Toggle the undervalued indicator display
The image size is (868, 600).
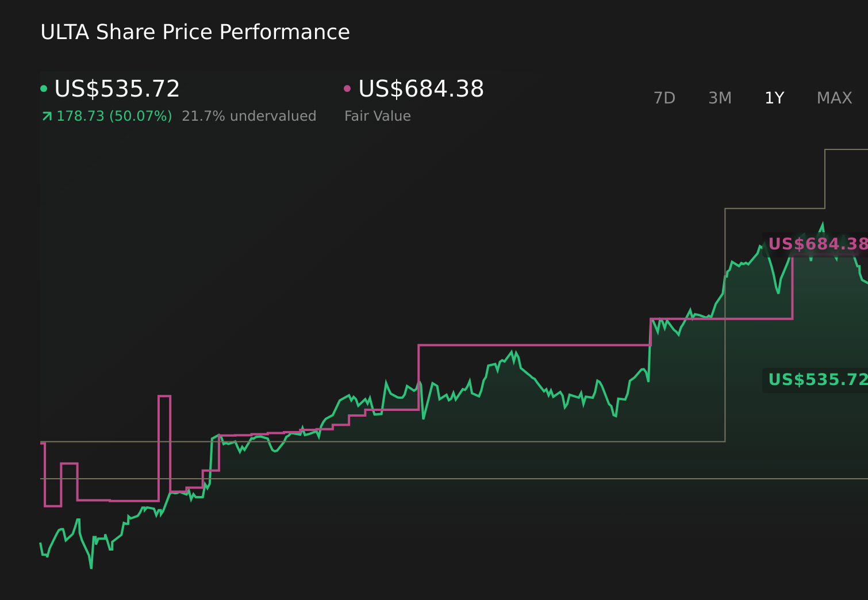[249, 116]
